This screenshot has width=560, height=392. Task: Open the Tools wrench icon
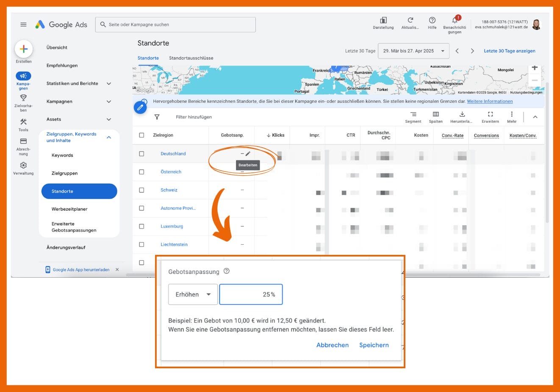click(23, 122)
